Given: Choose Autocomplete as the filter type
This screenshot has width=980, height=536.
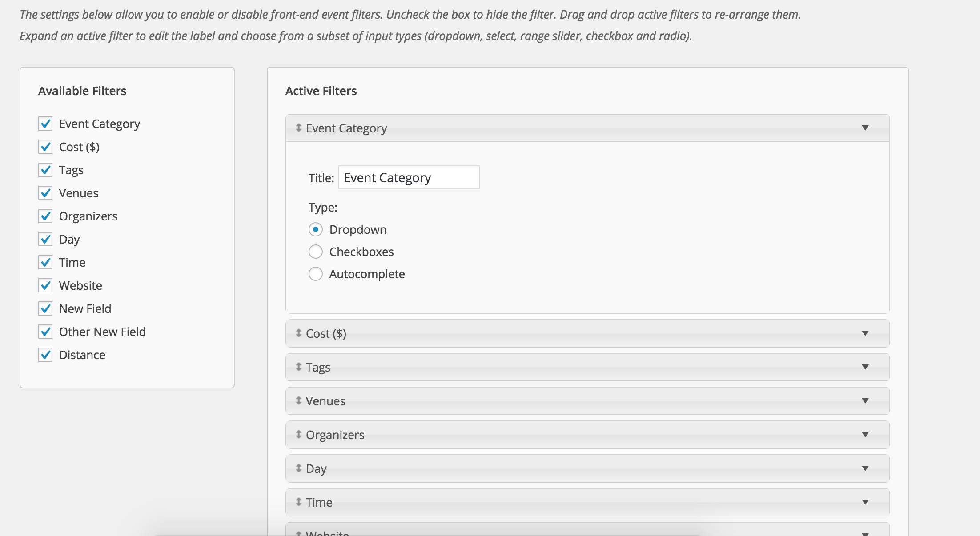Looking at the screenshot, I should pos(316,274).
